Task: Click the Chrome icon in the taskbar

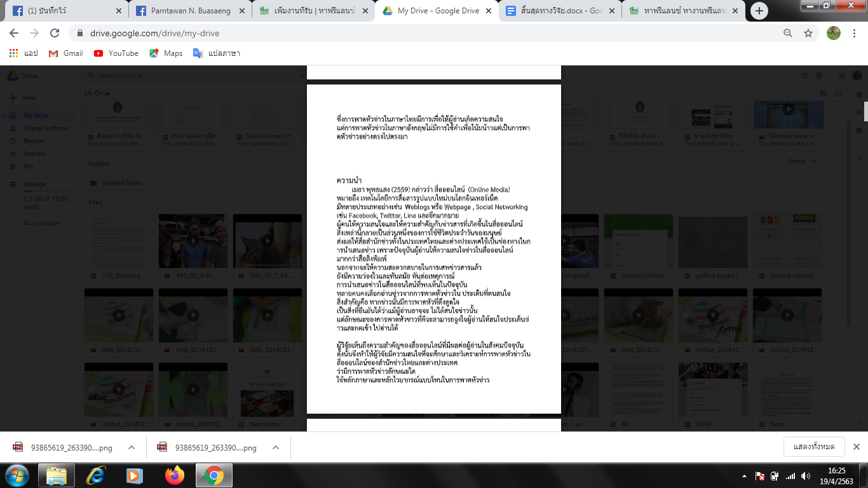Action: coord(214,475)
